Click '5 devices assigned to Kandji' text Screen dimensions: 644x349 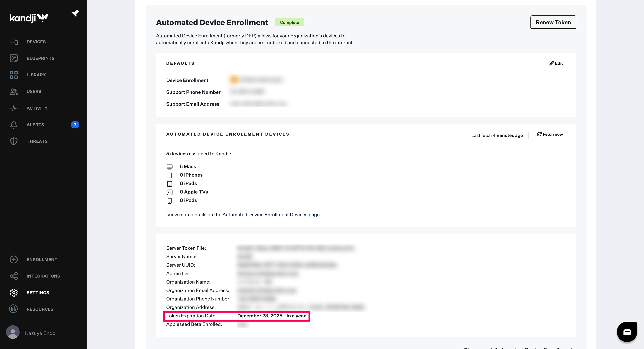coord(198,154)
